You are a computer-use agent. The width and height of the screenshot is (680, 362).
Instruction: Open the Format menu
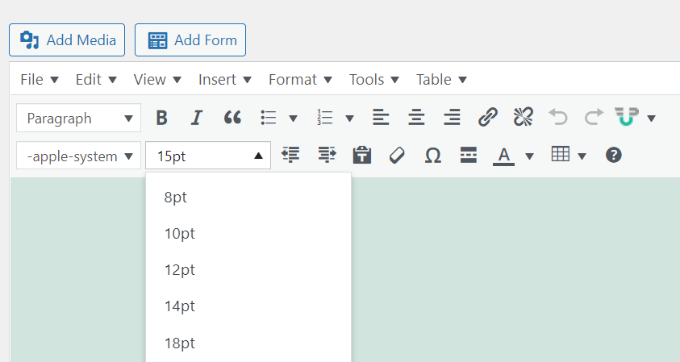coord(300,80)
